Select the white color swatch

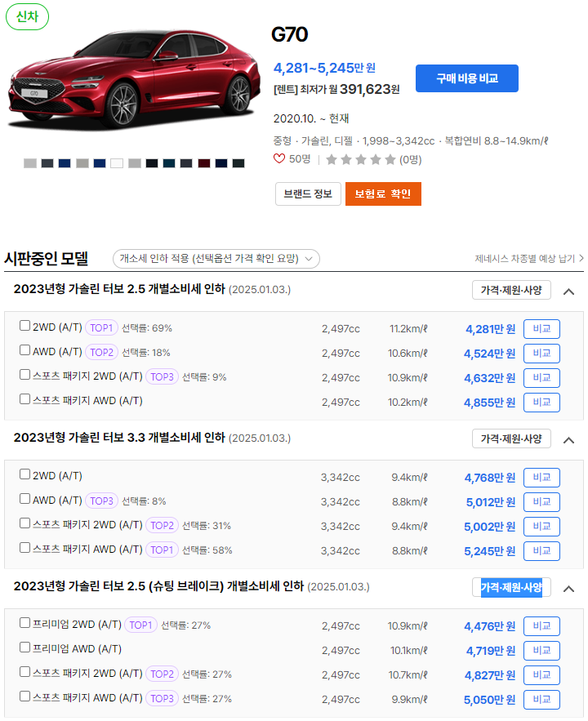pos(117,163)
